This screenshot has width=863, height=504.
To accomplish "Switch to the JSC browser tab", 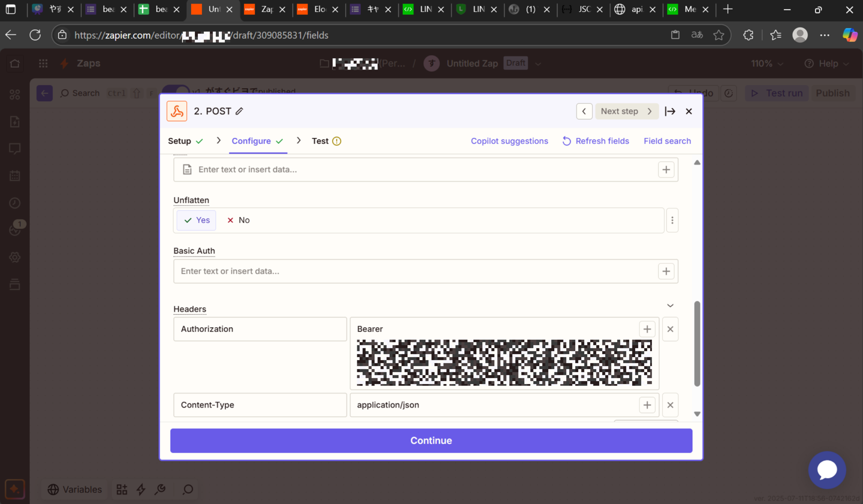I will click(x=582, y=10).
